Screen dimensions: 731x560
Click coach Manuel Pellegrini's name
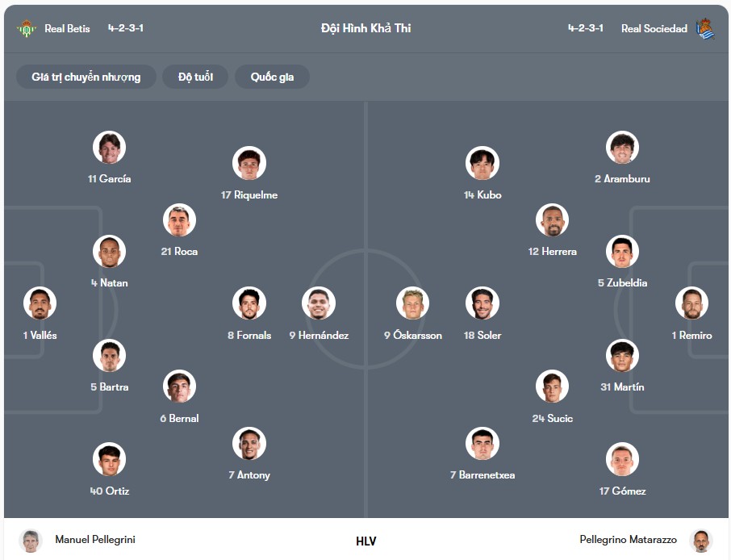tap(95, 540)
